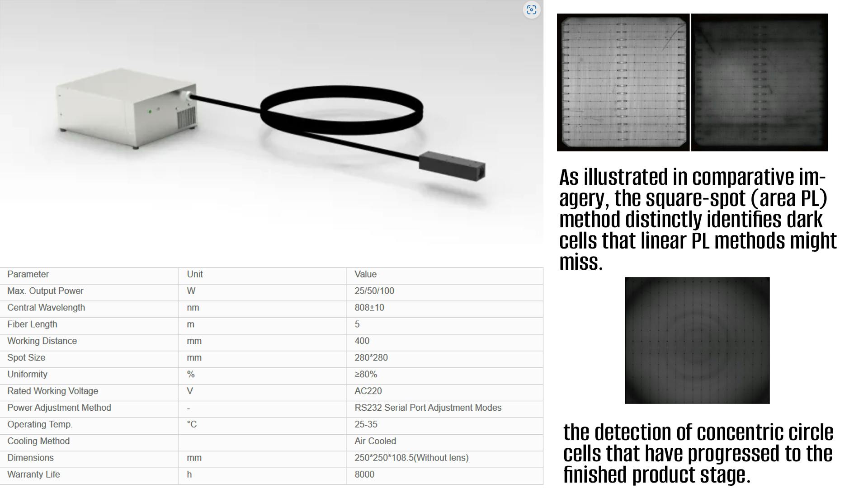Image resolution: width=868 pixels, height=488 pixels.
Task: Click the image search lens icon
Action: point(531,10)
